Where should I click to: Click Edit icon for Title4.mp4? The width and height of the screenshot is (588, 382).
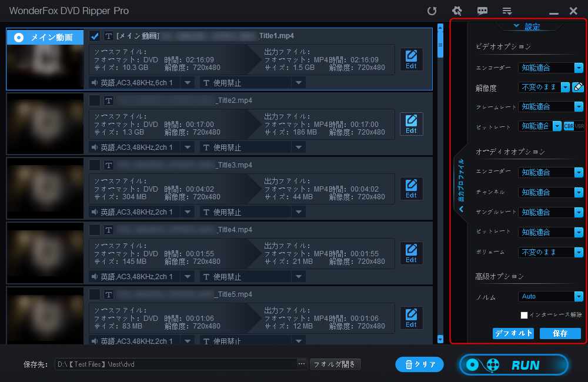point(411,253)
